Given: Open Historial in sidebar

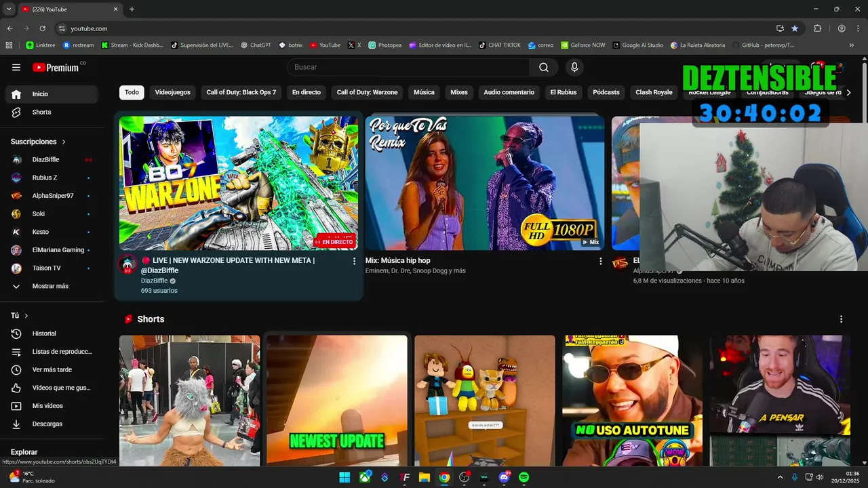Looking at the screenshot, I should (x=52, y=333).
